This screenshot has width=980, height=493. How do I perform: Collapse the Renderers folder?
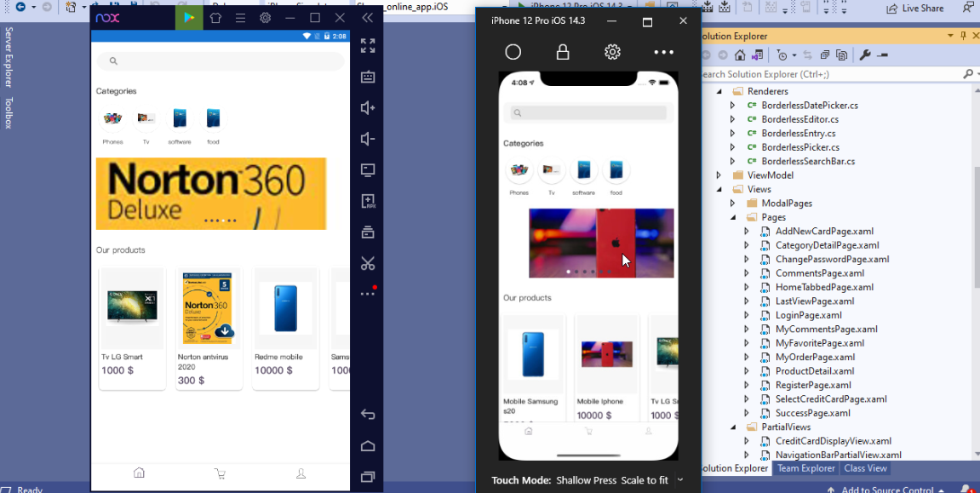719,91
